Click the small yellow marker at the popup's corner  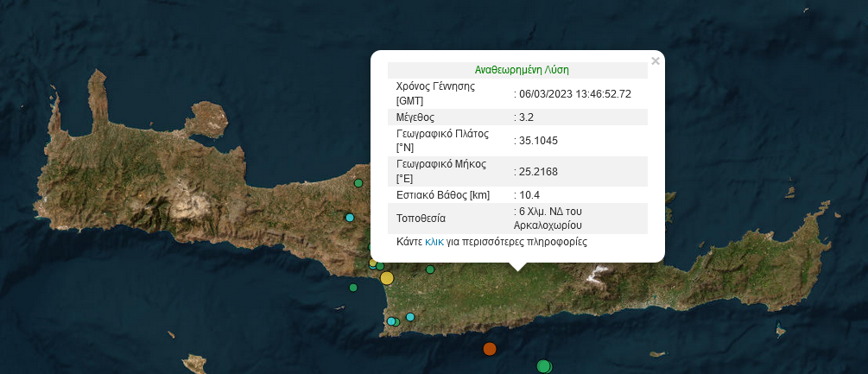pos(373,263)
